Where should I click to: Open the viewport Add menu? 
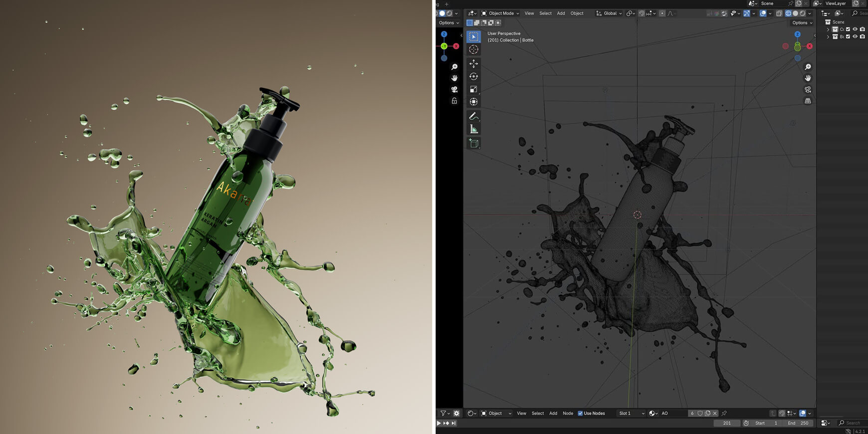pos(561,13)
